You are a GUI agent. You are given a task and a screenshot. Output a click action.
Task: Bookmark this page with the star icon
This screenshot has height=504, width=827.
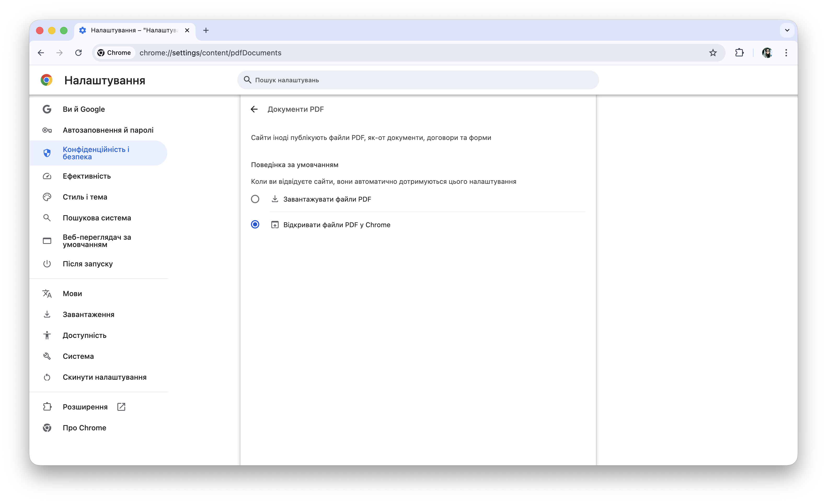713,53
